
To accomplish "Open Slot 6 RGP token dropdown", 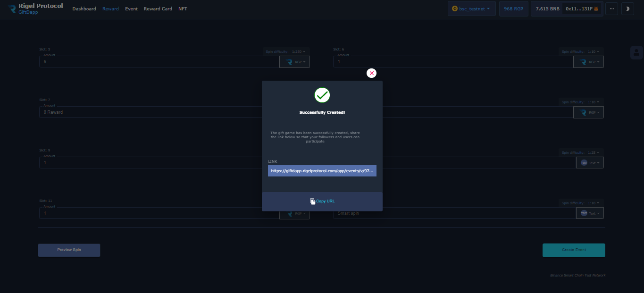I will pyautogui.click(x=588, y=62).
